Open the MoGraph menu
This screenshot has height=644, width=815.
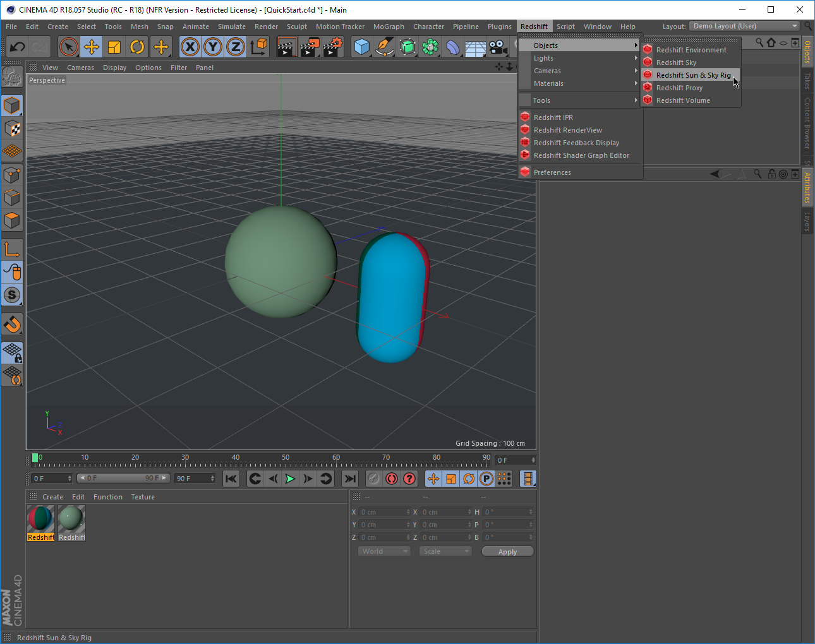click(389, 26)
